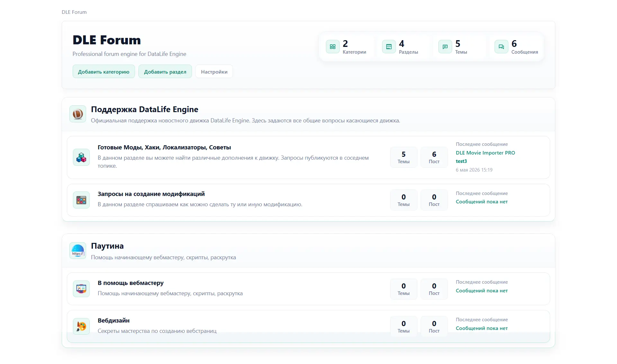Click Паутина description Помощь начинающему вебмастеру
The image size is (617, 364).
[163, 257]
